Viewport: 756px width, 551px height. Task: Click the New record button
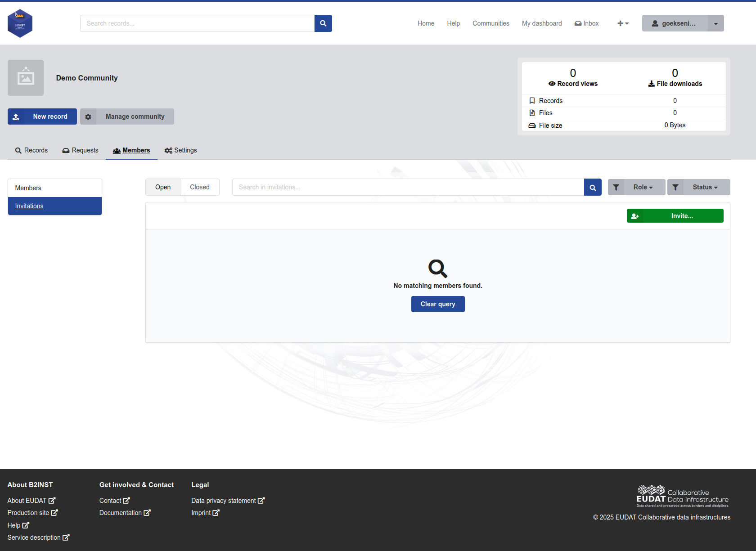(x=42, y=116)
